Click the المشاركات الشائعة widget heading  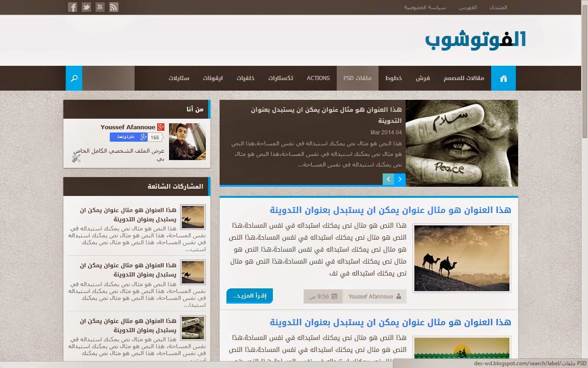click(175, 186)
